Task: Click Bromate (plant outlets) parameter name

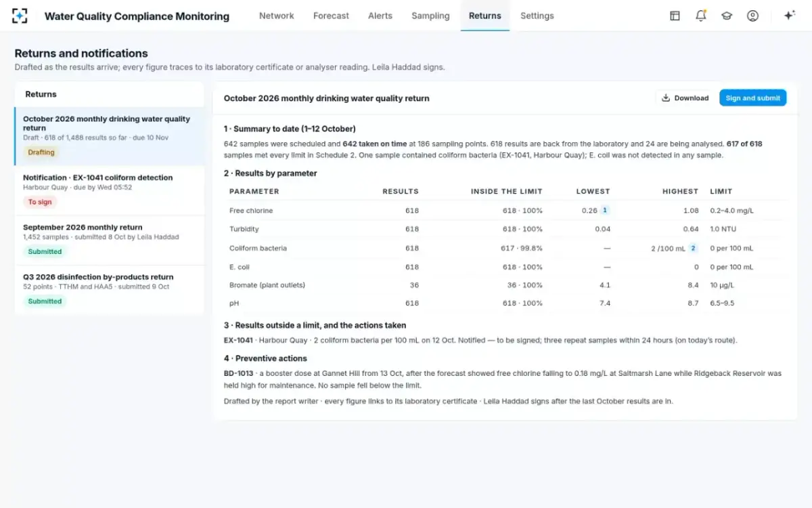Action: click(x=267, y=285)
